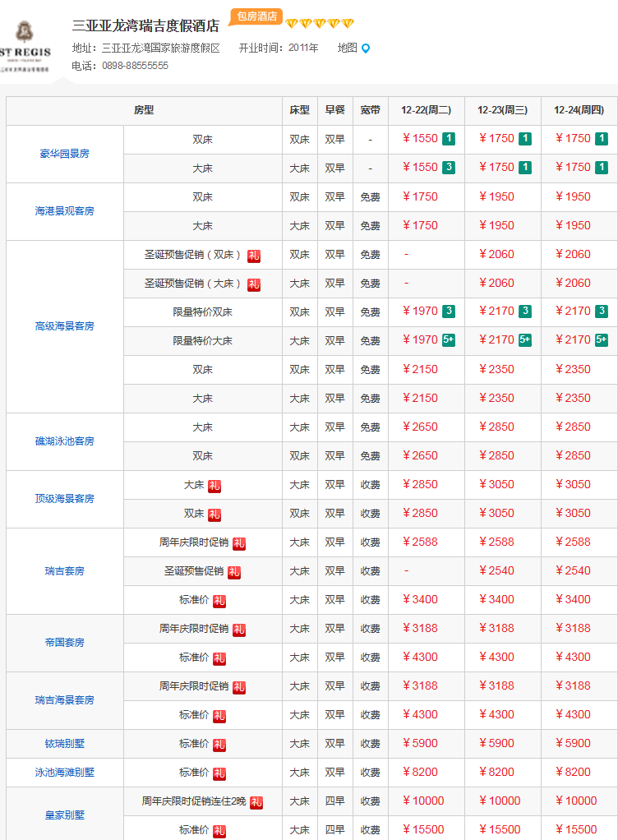
Task: Click gift icon on 圣诞预售促销(大床) row
Action: [253, 284]
